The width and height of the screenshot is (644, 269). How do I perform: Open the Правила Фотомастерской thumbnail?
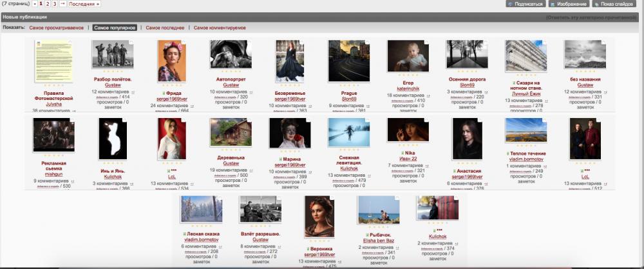53,61
